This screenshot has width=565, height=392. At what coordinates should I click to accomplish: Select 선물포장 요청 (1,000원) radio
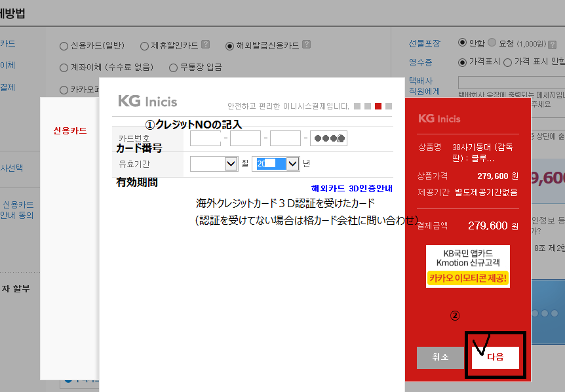tap(492, 43)
